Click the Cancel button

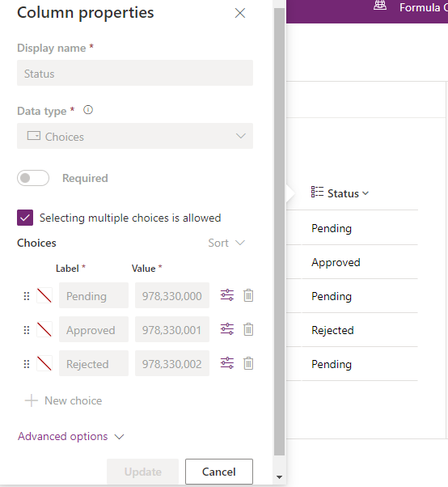click(219, 472)
